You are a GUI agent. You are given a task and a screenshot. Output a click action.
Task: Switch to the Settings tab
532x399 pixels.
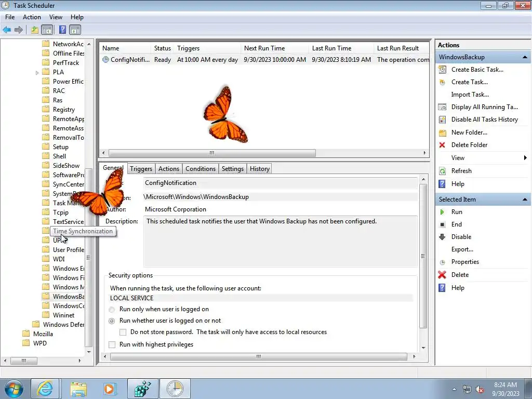(232, 169)
